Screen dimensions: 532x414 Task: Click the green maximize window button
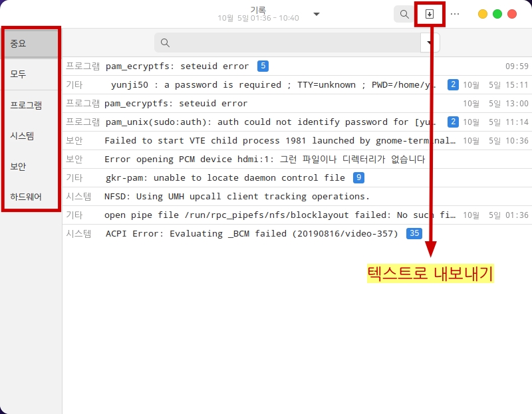coord(497,14)
